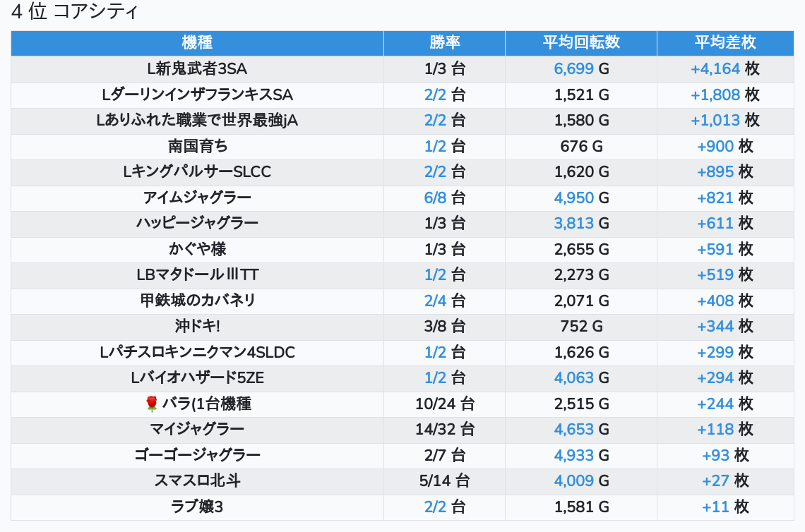Click the +1,013 difference value

coord(715,120)
